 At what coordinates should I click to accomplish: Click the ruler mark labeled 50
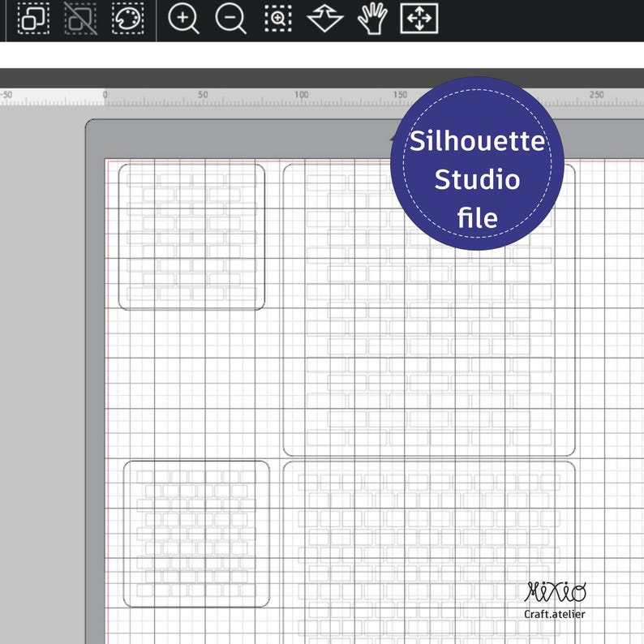(x=203, y=94)
